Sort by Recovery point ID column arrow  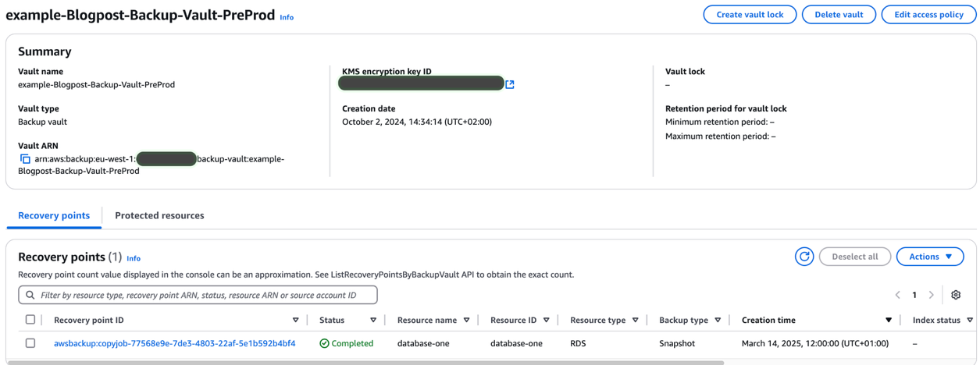coord(295,320)
